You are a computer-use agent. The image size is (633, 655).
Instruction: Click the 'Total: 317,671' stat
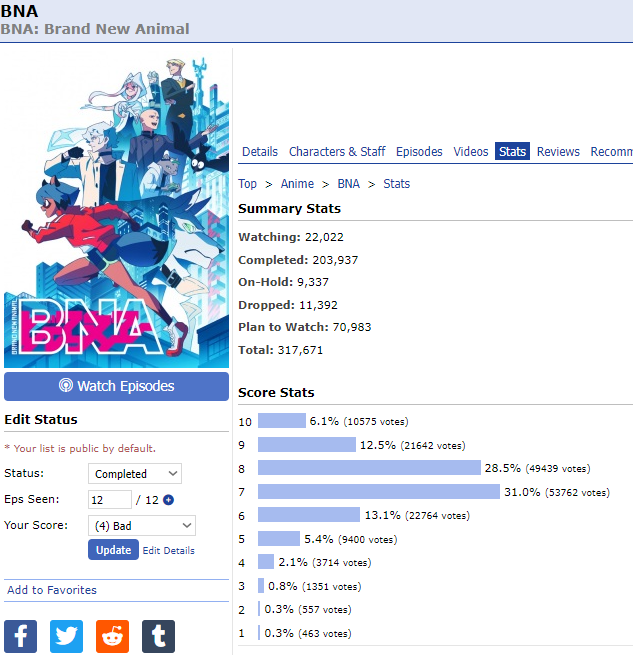coord(281,350)
